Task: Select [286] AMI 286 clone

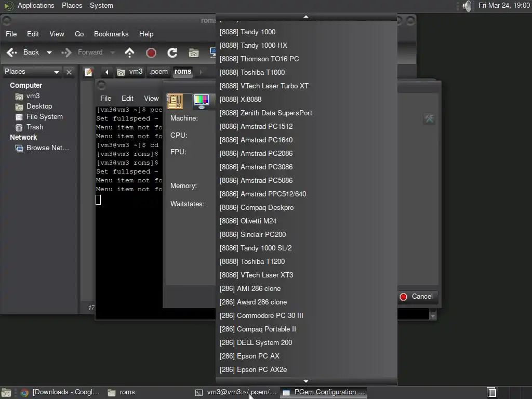Action: (306, 289)
